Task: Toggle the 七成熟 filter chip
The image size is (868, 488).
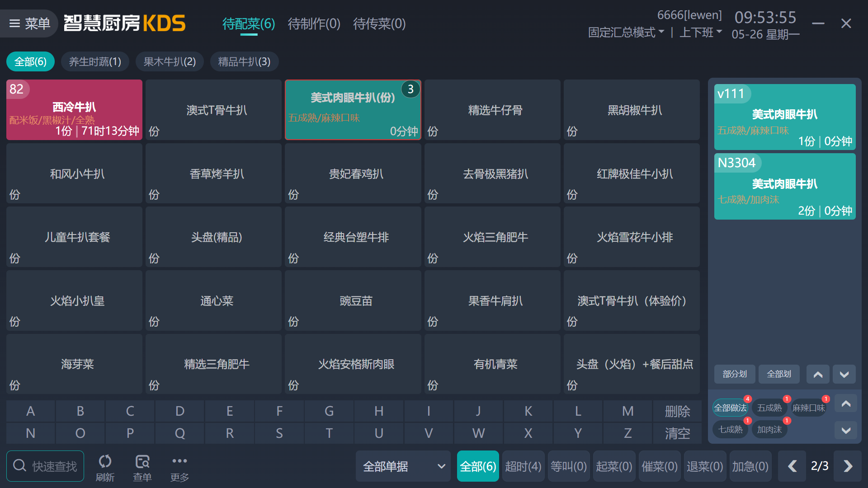Action: tap(730, 429)
